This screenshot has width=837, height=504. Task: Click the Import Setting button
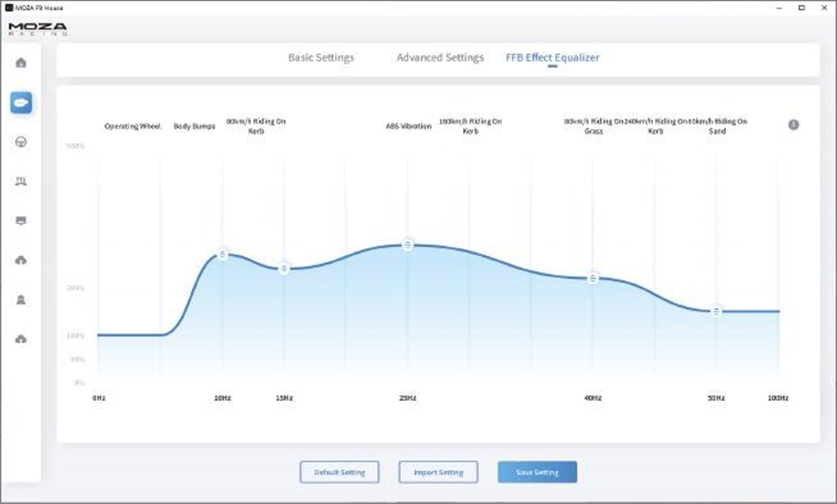(x=438, y=472)
